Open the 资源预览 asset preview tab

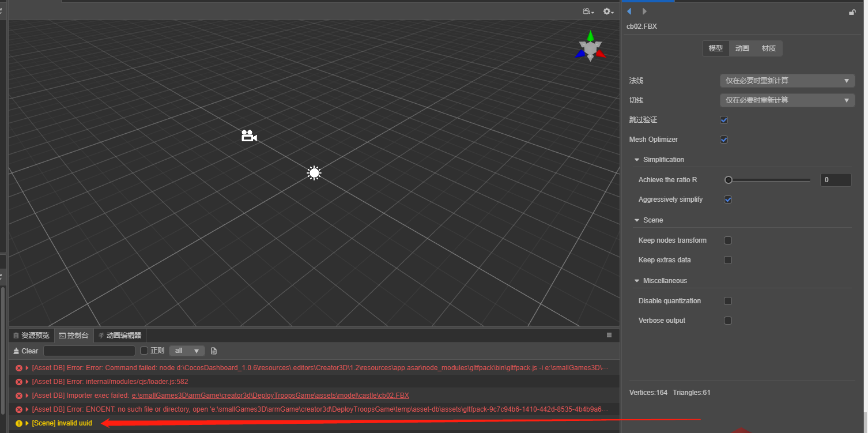(x=32, y=335)
